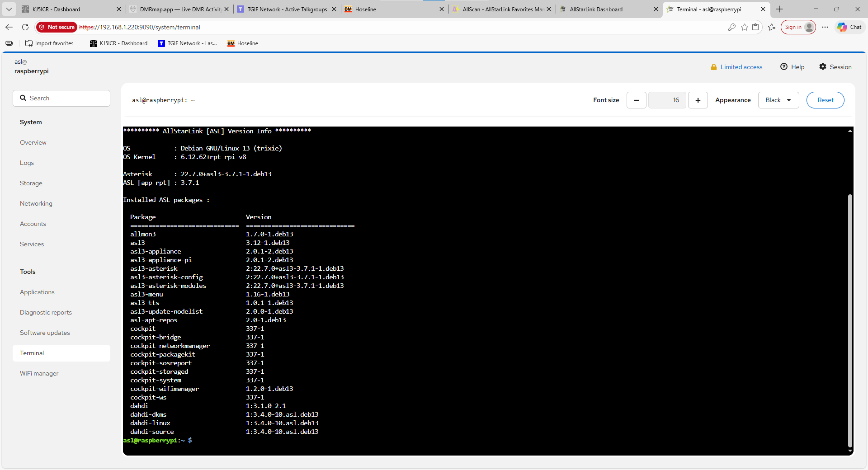Refresh the browser page
This screenshot has height=470, width=868.
[x=25, y=27]
